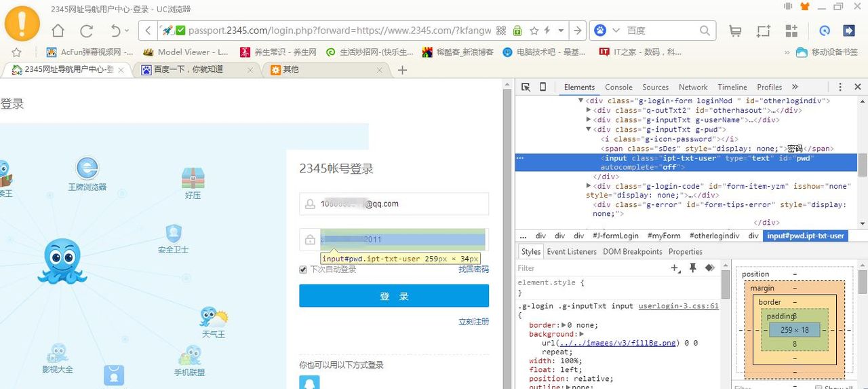Expand the div with id otherhasout
This screenshot has width=868, height=389.
589,110
